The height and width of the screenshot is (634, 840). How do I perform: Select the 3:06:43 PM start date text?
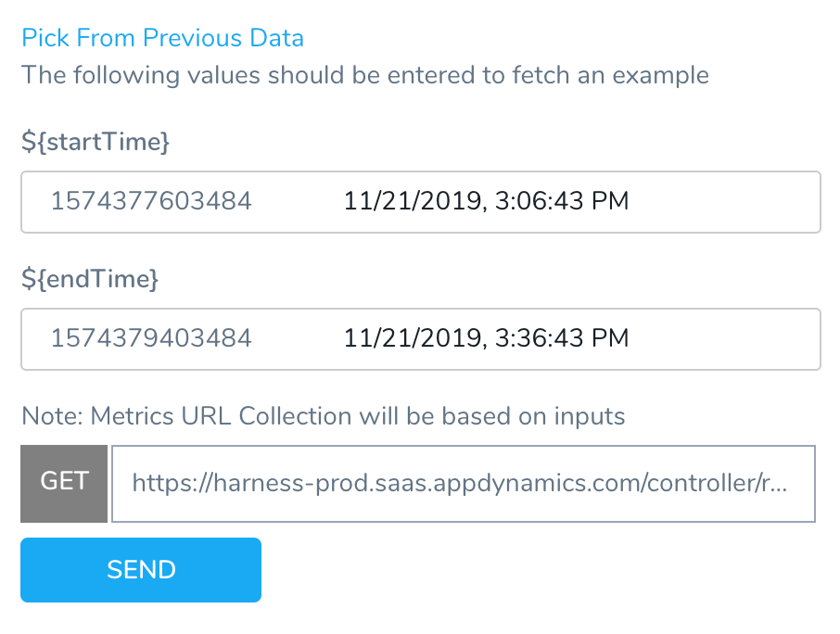pos(562,201)
